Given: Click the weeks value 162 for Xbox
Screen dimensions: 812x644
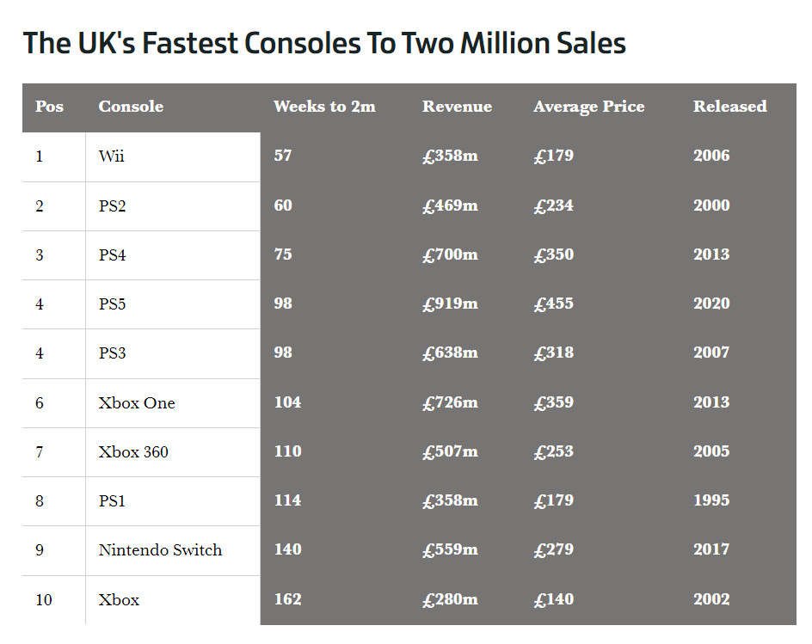Looking at the screenshot, I should [x=287, y=599].
